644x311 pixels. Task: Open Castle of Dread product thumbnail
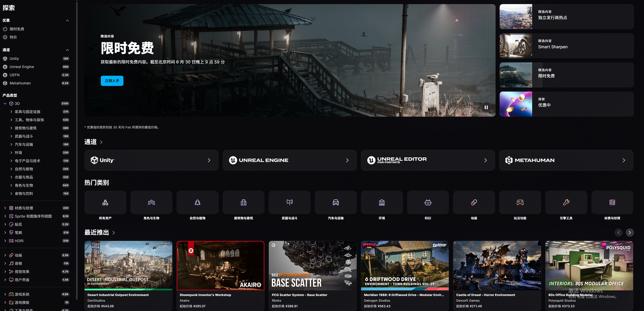497,265
